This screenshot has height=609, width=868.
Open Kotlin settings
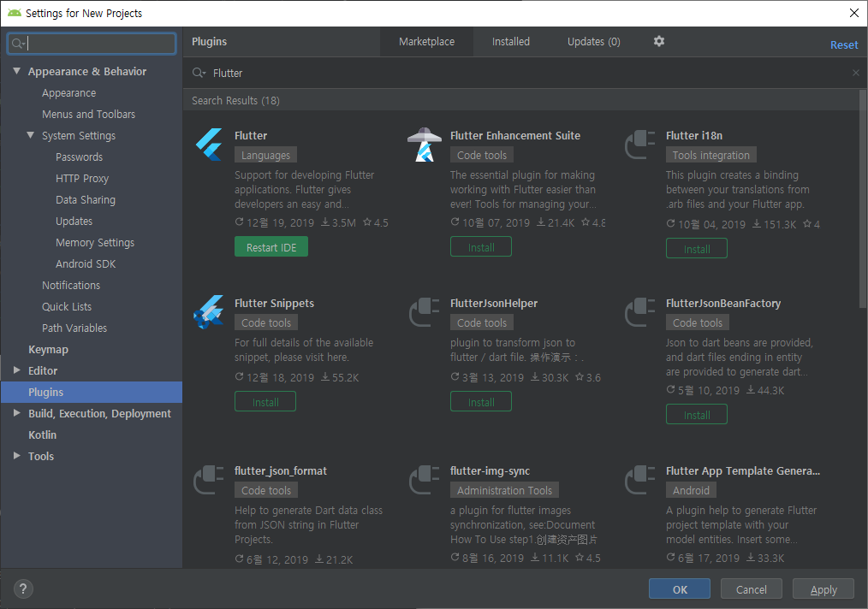tap(42, 435)
